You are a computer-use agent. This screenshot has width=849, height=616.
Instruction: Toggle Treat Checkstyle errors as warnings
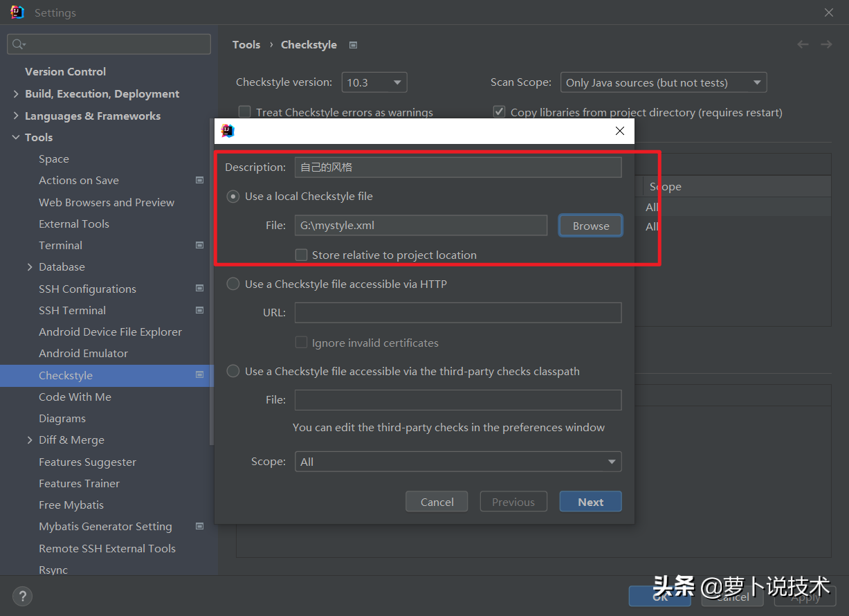pyautogui.click(x=244, y=111)
